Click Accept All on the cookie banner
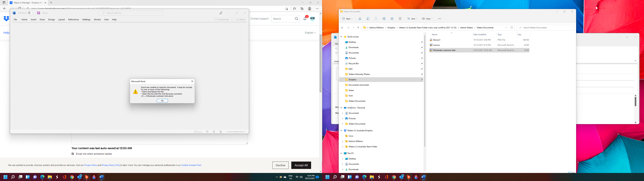Screen dimensions: 644x181 coord(301,165)
